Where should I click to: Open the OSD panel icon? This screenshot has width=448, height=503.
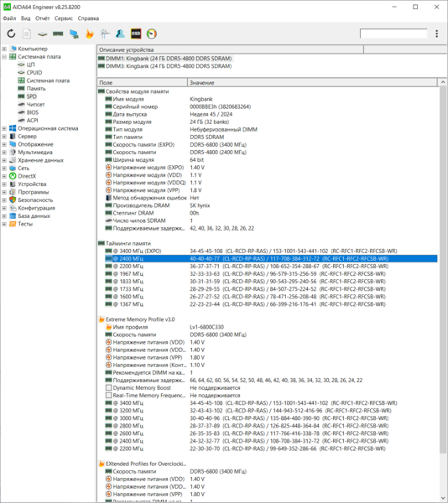click(x=136, y=34)
